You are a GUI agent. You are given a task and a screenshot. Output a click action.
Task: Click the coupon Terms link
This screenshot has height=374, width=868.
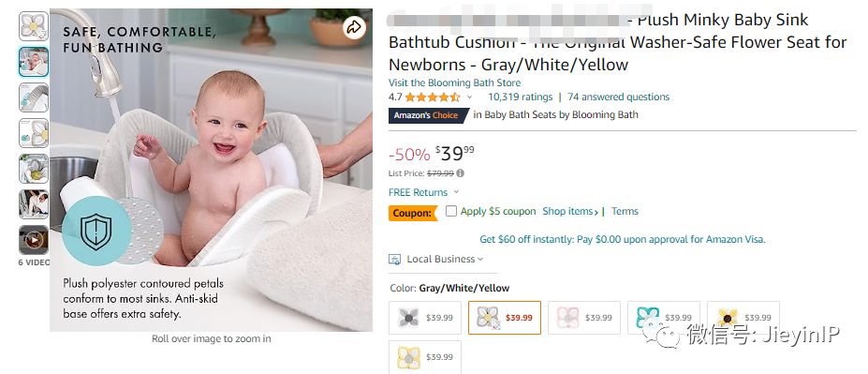pos(625,211)
